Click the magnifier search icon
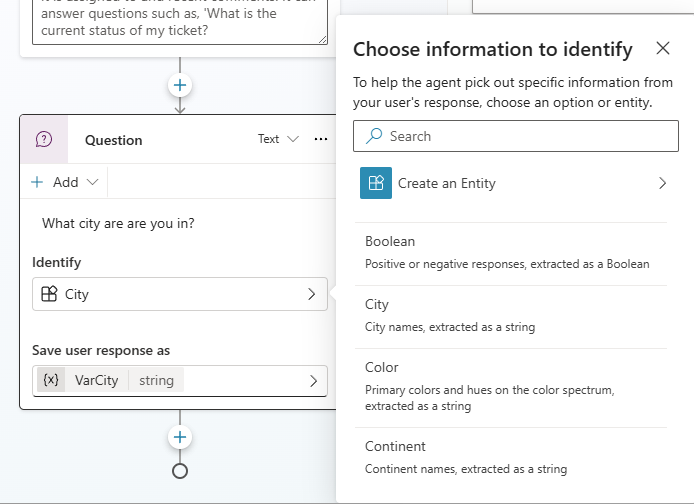694x504 pixels. click(374, 136)
